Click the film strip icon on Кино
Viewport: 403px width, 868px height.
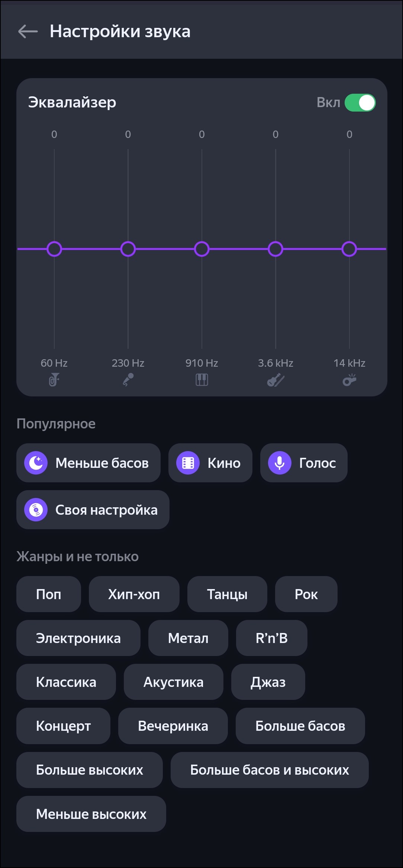tap(188, 463)
